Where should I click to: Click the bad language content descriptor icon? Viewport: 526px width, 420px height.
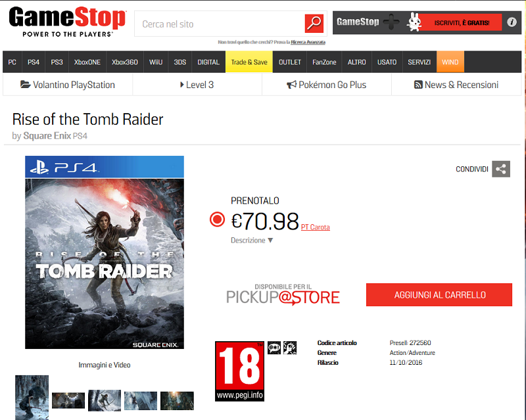pyautogui.click(x=274, y=348)
